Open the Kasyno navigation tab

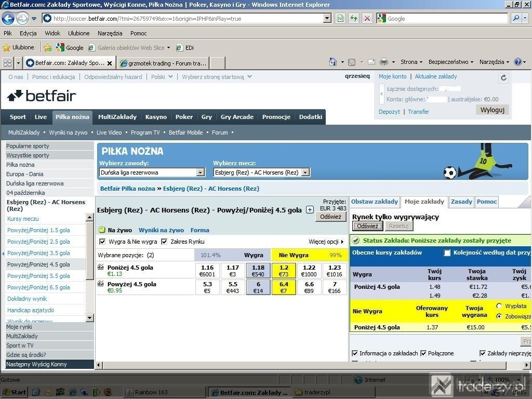pos(156,117)
